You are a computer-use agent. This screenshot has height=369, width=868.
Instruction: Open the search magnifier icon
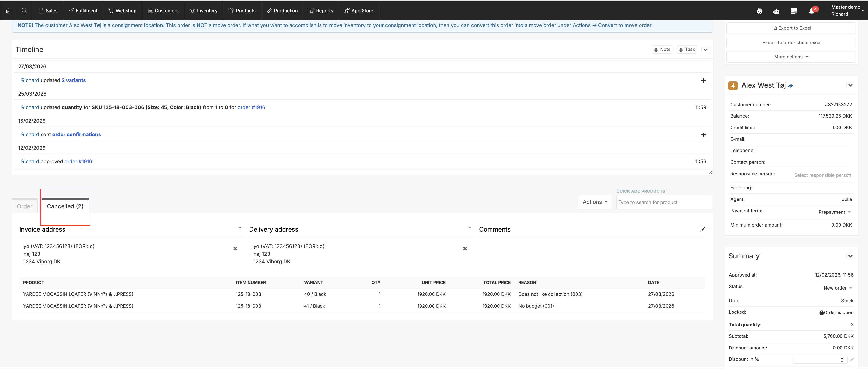pyautogui.click(x=24, y=11)
